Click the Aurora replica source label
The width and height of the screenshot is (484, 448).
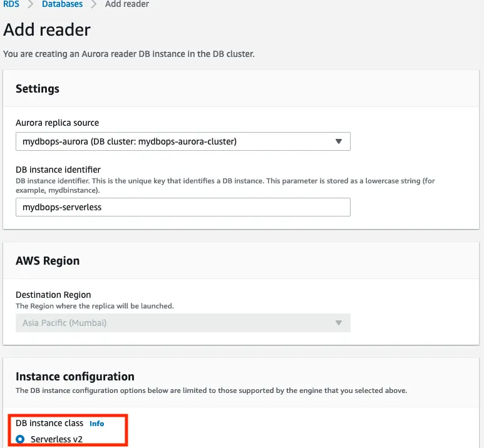(57, 123)
